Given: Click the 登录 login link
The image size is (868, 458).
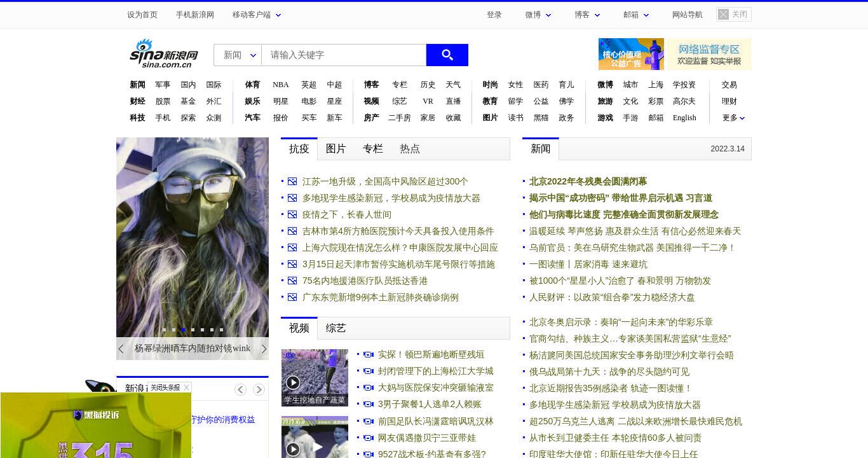Looking at the screenshot, I should click(494, 15).
